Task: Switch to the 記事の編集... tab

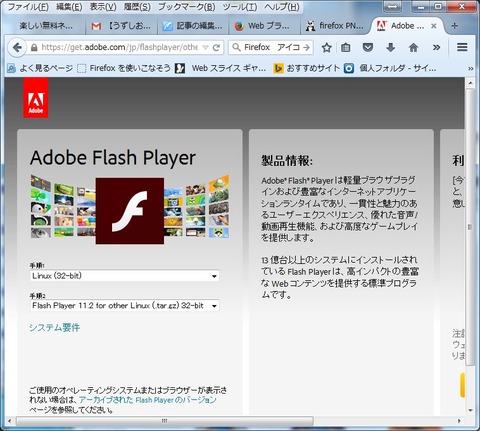Action: coord(193,26)
